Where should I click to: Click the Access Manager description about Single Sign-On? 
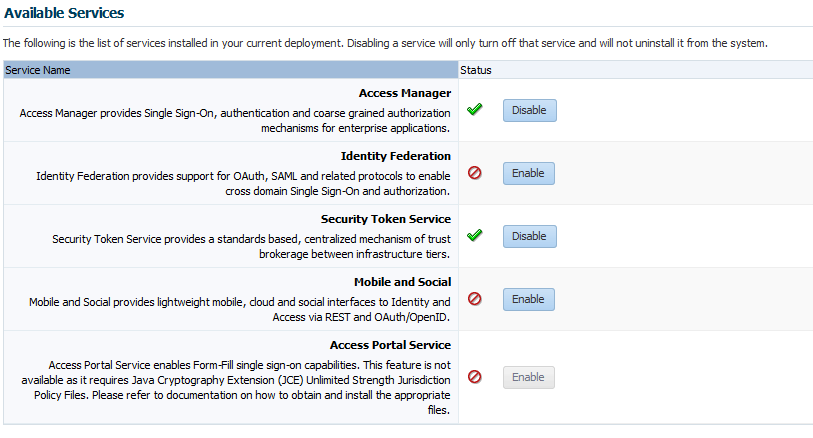tap(235, 120)
